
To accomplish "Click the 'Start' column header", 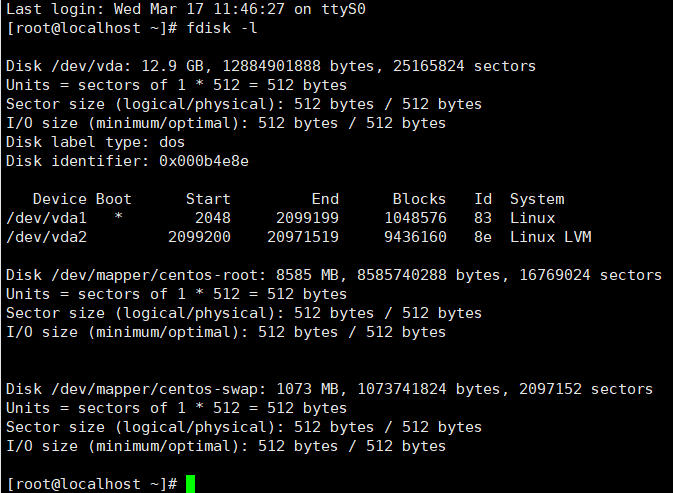I will point(208,199).
